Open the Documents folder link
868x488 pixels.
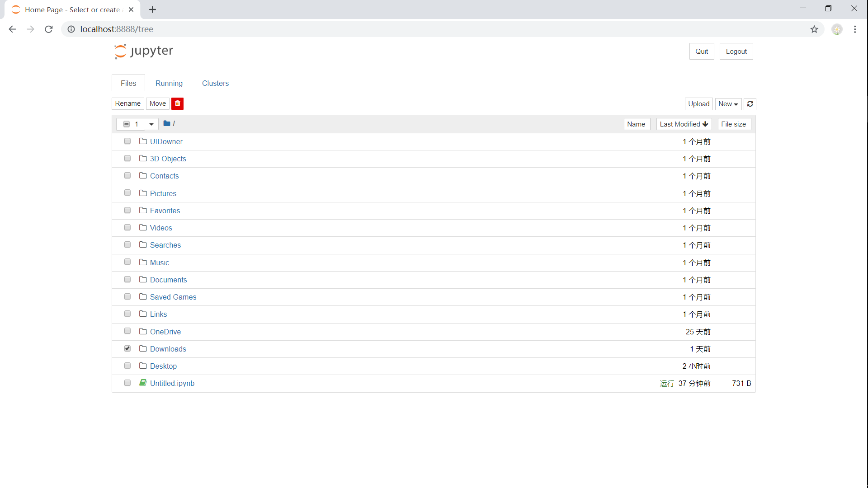tap(168, 280)
